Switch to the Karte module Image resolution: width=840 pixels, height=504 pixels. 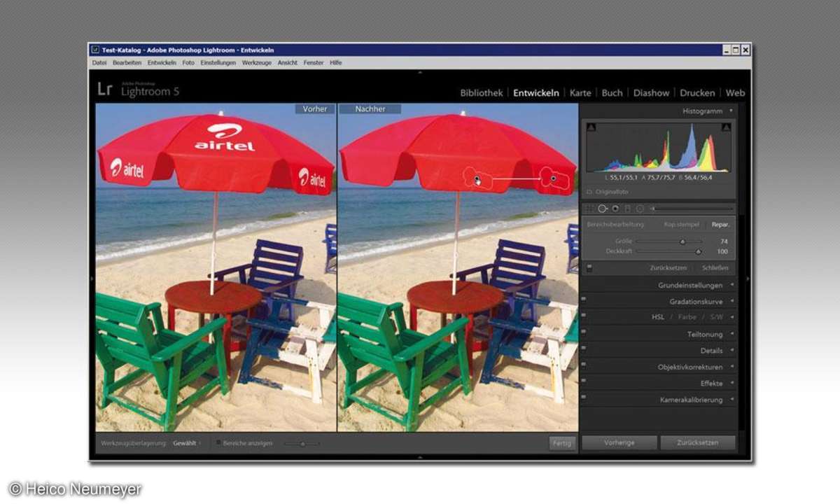[x=580, y=92]
